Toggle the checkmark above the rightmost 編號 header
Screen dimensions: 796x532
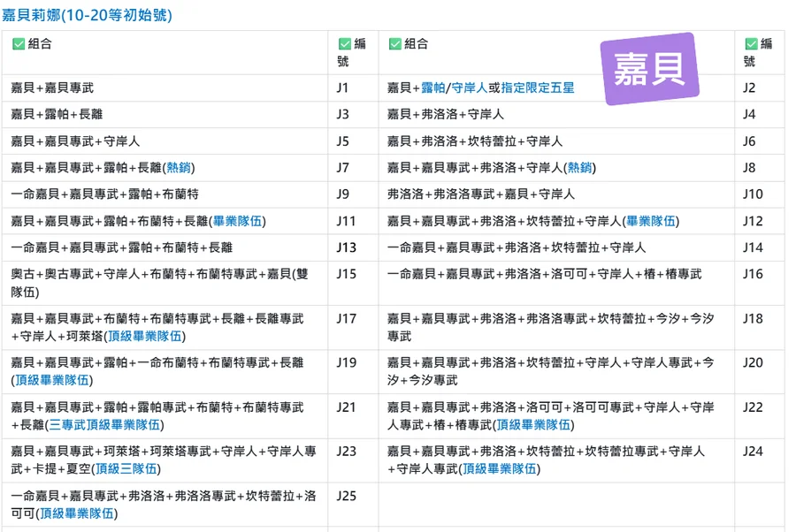(x=751, y=43)
